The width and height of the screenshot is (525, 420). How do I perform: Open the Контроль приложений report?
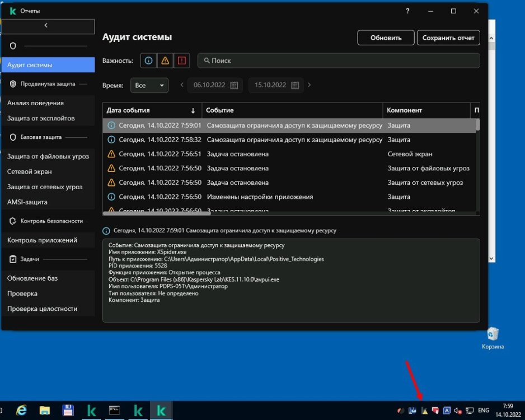[48, 240]
